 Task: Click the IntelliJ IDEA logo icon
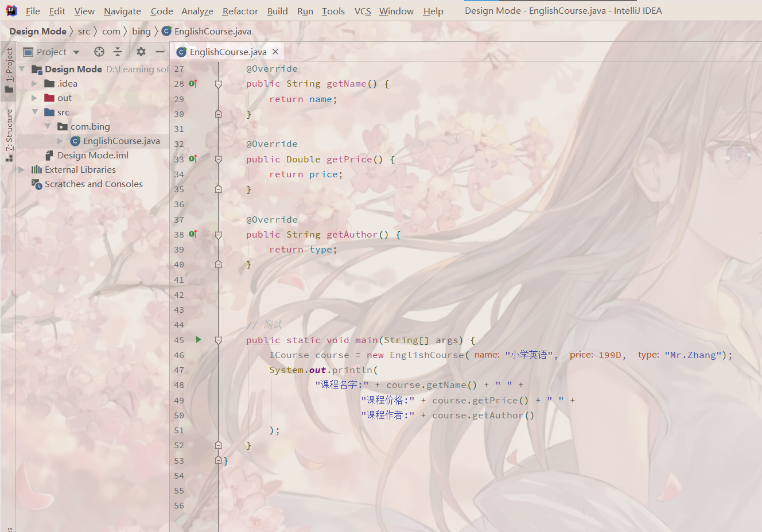[x=11, y=11]
